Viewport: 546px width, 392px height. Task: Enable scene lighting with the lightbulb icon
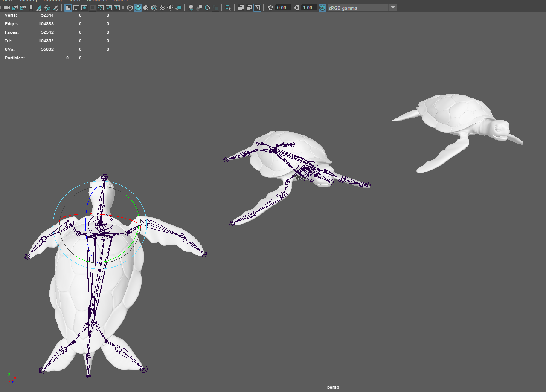[x=170, y=7]
